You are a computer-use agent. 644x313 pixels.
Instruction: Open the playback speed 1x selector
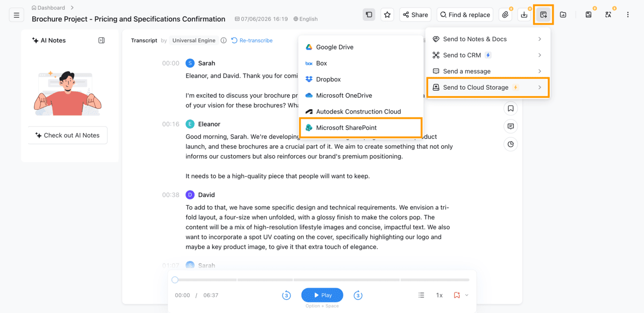(439, 295)
